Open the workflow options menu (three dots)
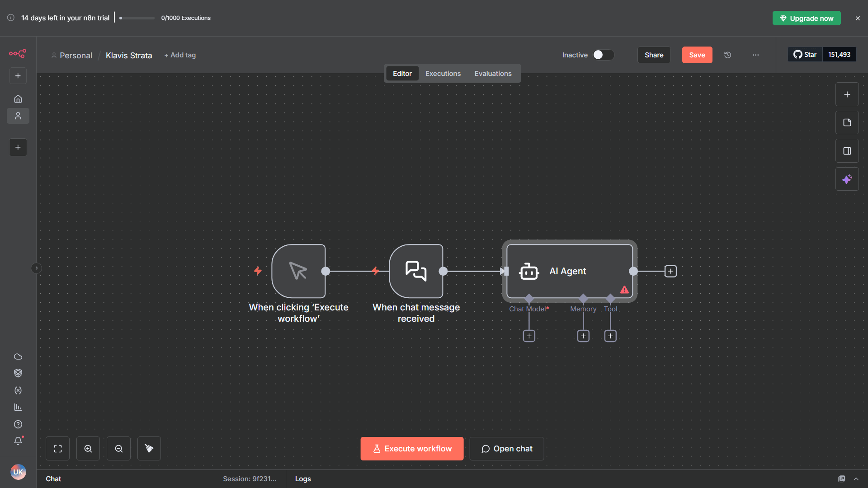Image resolution: width=868 pixels, height=488 pixels. pos(755,55)
